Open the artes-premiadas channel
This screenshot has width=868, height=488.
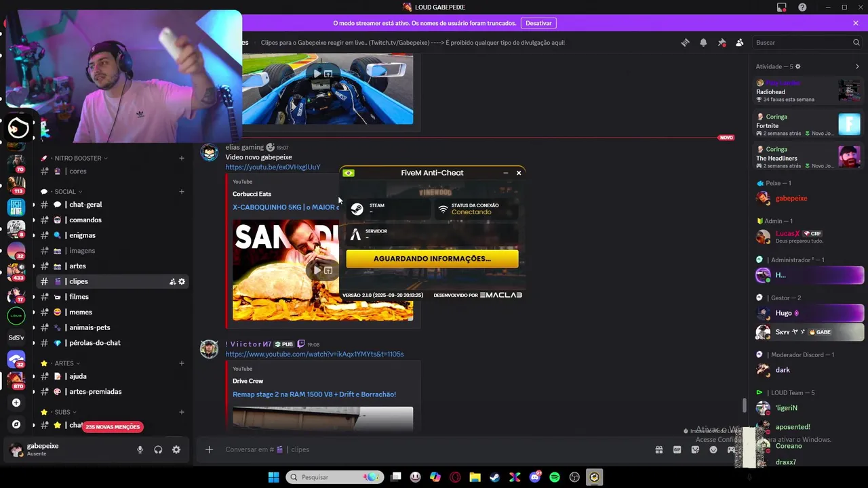(x=112, y=392)
